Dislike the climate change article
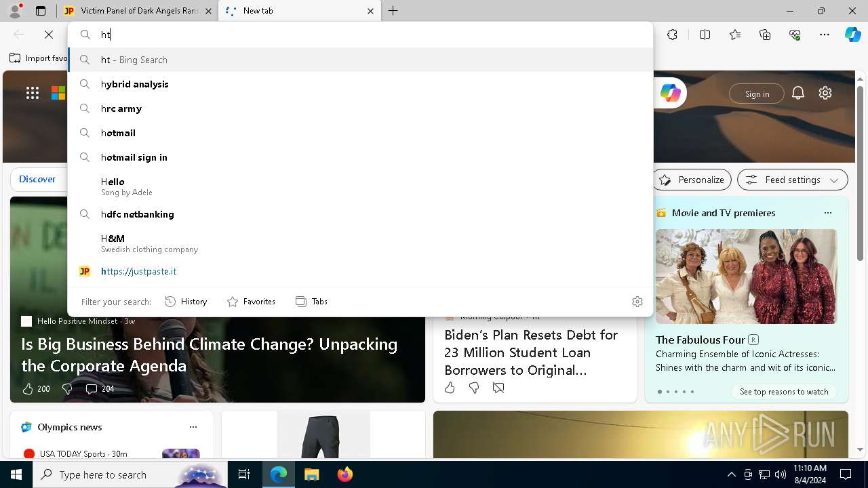868x488 pixels. pos(66,389)
